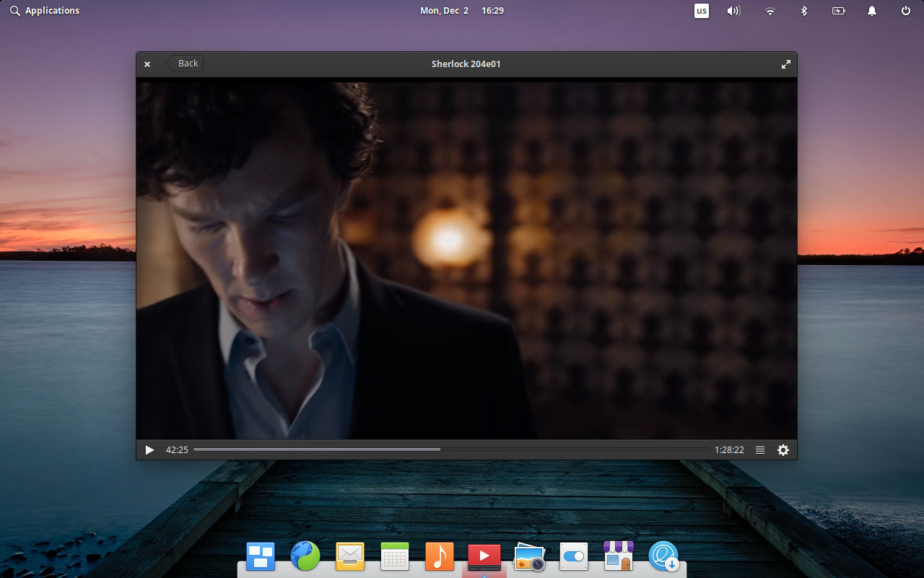This screenshot has width=924, height=578.
Task: Close the Sherlock 204e01 video window
Action: [147, 64]
